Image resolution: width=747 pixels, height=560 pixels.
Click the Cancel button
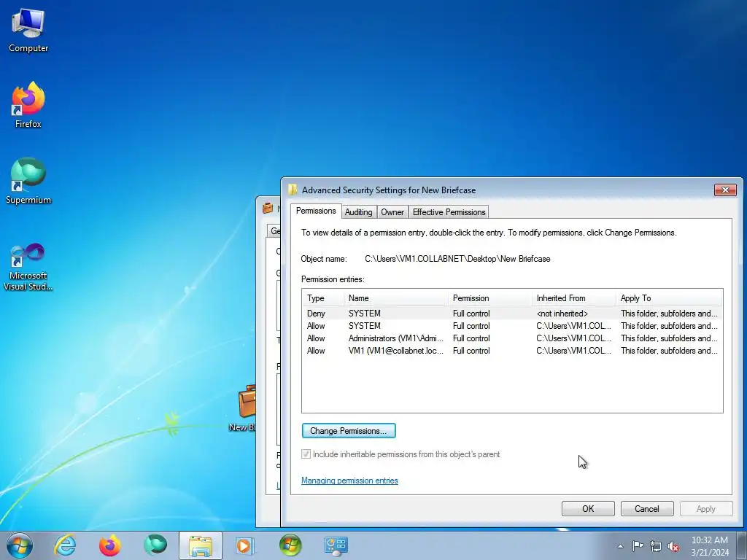(x=647, y=508)
